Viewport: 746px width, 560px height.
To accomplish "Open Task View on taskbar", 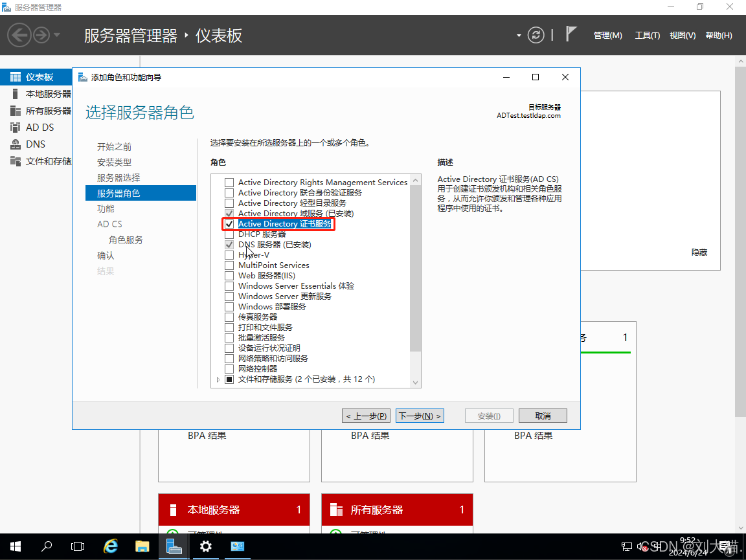I will [78, 546].
